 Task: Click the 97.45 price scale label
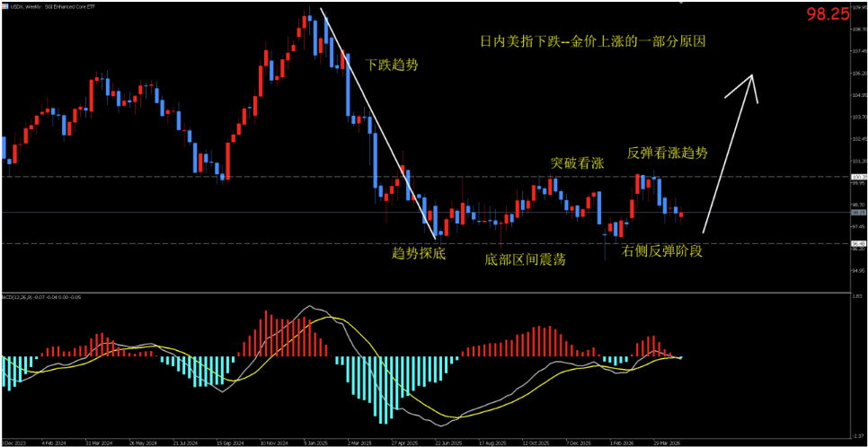(859, 226)
